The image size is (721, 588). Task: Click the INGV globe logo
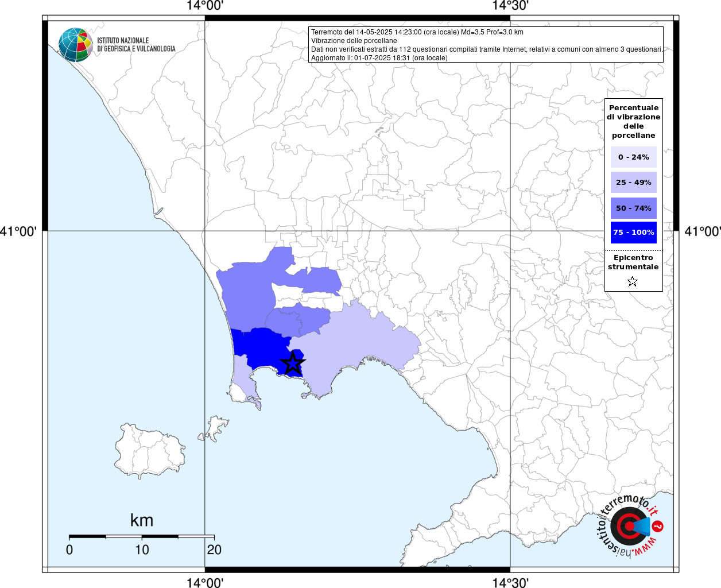pos(75,45)
